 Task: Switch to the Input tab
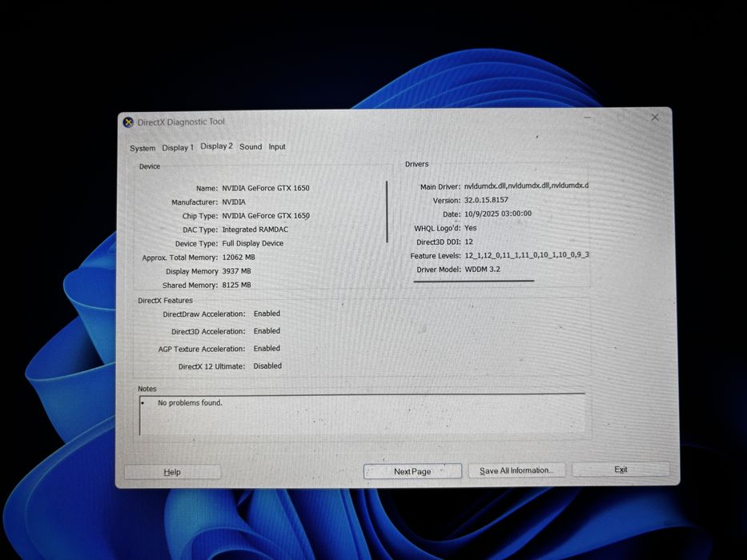(x=277, y=146)
